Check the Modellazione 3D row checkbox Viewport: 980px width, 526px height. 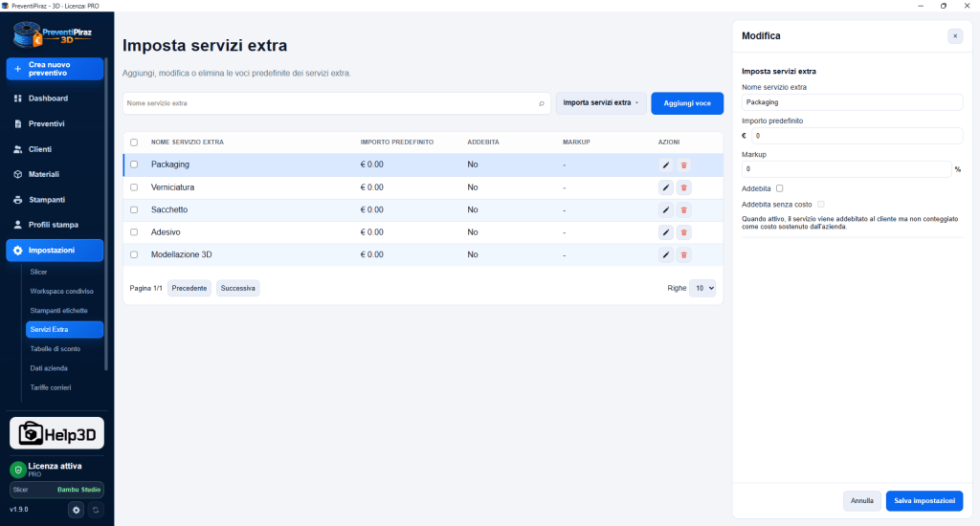point(134,255)
